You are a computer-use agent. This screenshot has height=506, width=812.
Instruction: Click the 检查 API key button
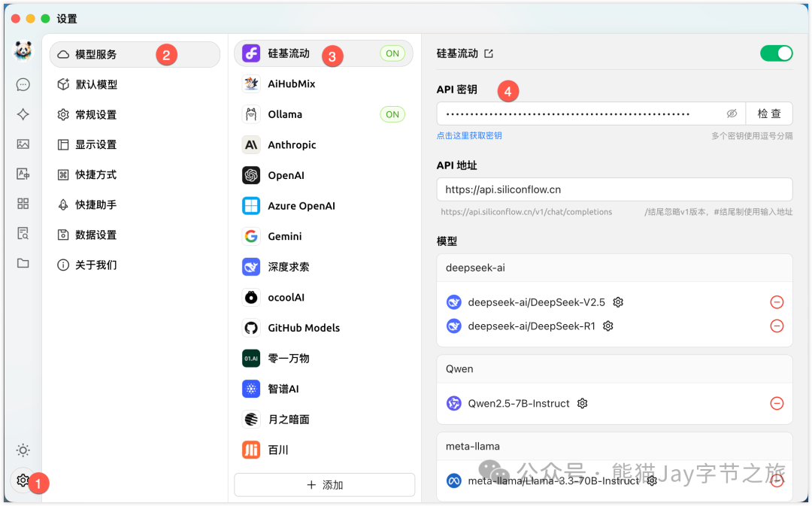769,114
